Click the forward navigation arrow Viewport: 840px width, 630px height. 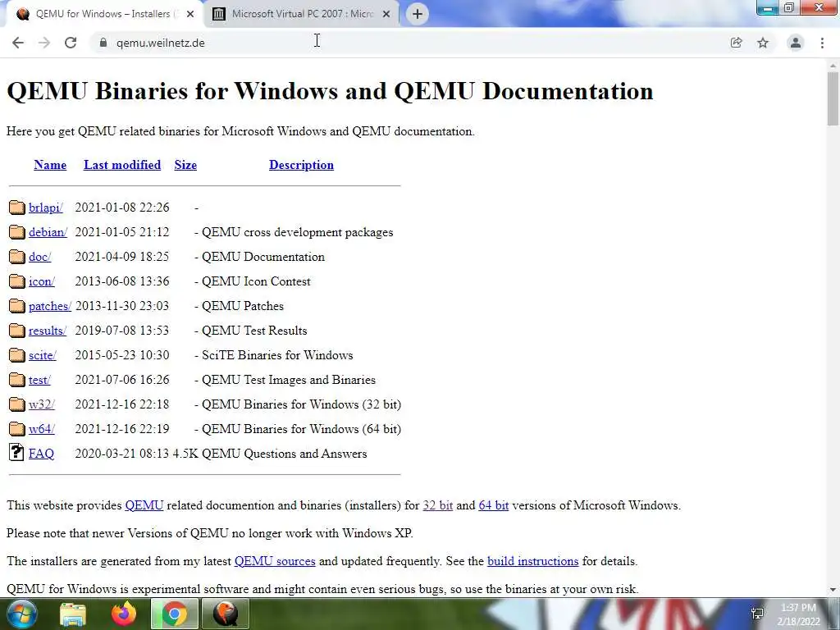click(44, 43)
